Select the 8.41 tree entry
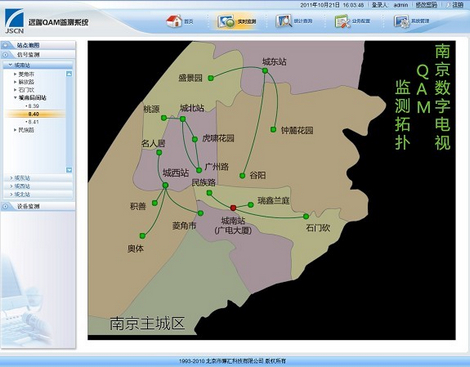 coord(34,122)
